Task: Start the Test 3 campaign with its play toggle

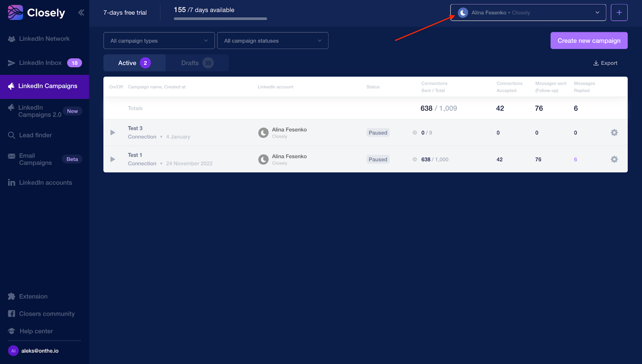Action: click(113, 133)
